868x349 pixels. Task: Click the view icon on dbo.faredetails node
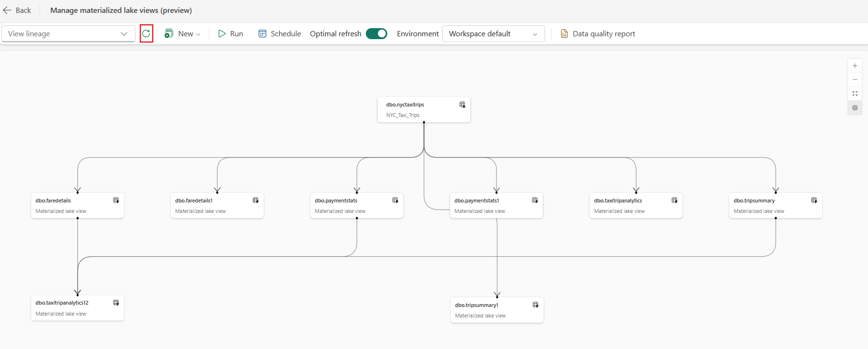coord(116,201)
